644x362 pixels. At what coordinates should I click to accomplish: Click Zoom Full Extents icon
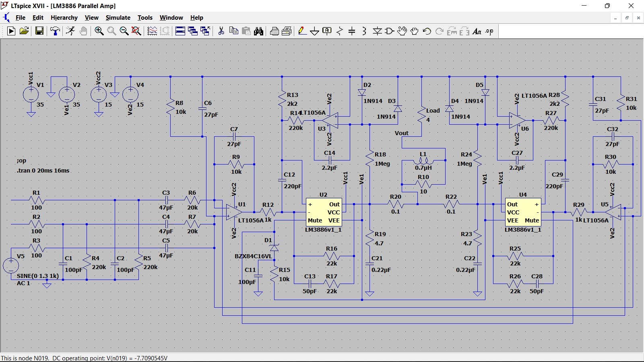pos(136,31)
